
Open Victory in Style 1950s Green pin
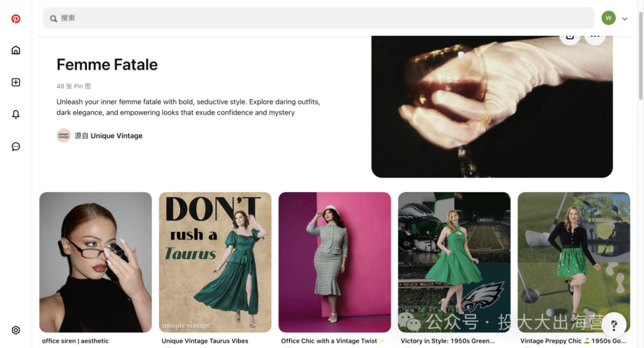click(454, 262)
